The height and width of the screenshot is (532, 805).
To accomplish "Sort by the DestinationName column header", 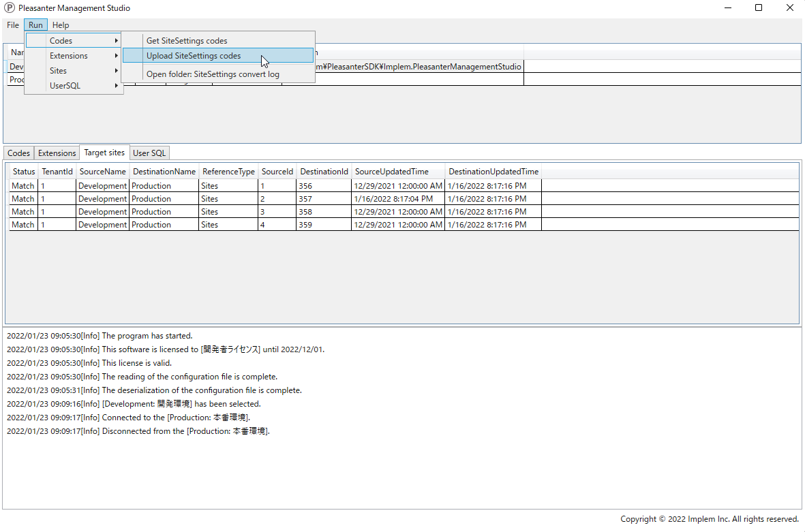I will (164, 172).
